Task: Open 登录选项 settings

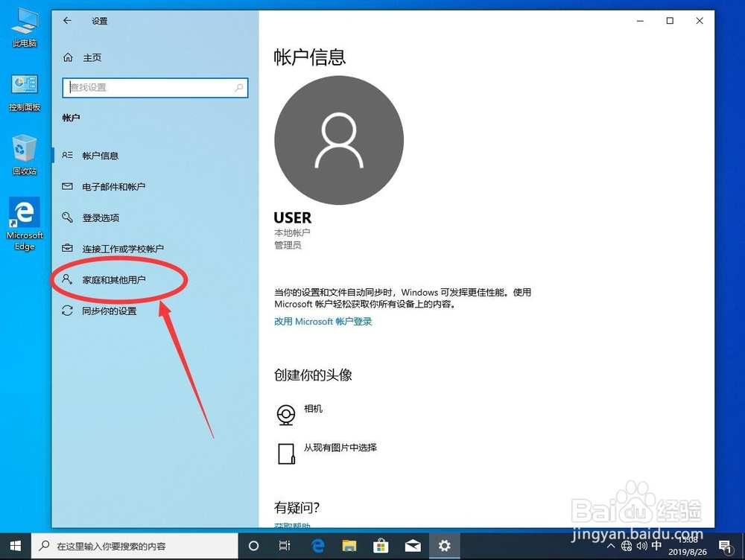Action: pos(155,217)
